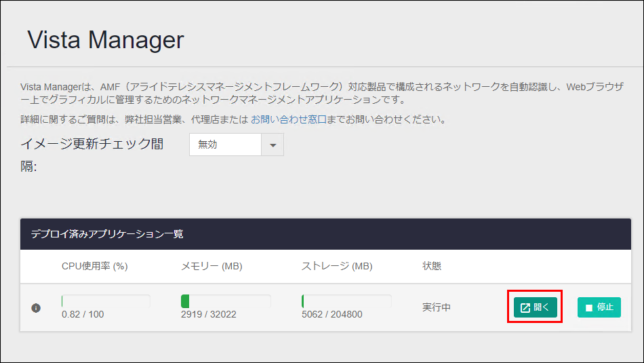
Task: Click the デプロイ済みアプリケーション一覧 panel header
Action: 325,234
